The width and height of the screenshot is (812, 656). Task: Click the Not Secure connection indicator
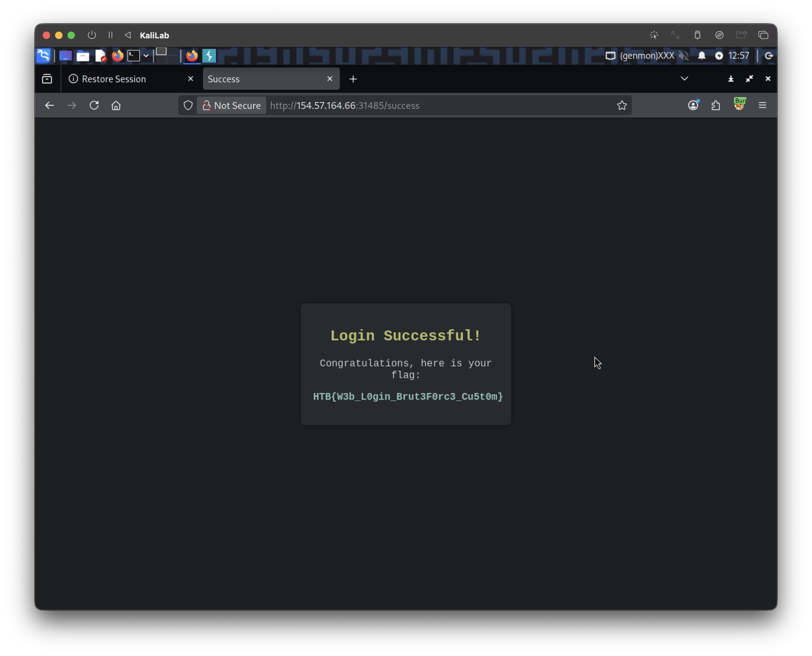tap(231, 106)
